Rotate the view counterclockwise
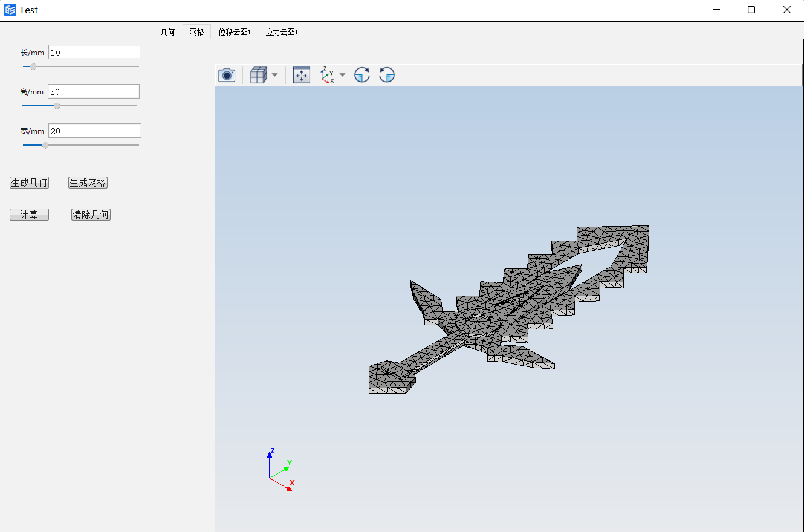Screen dimensions: 804x532 [387, 75]
